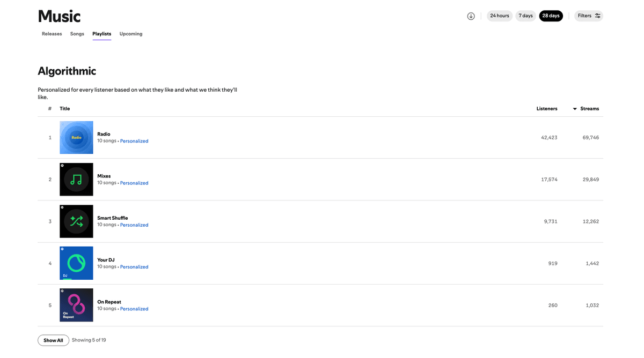Click the Smart Shuffle playlist title
The width and height of the screenshot is (644, 358).
(x=113, y=218)
